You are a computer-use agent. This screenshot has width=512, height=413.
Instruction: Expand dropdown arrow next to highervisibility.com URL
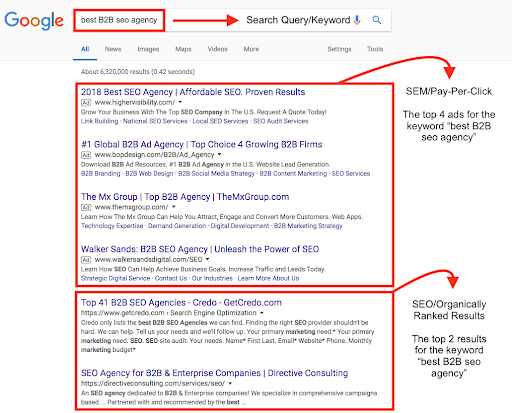[x=180, y=102]
